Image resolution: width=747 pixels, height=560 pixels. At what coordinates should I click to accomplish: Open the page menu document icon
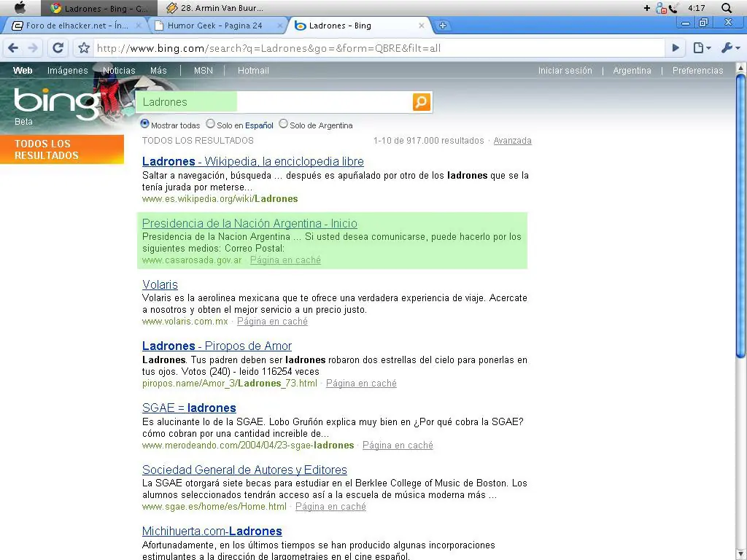(x=701, y=47)
